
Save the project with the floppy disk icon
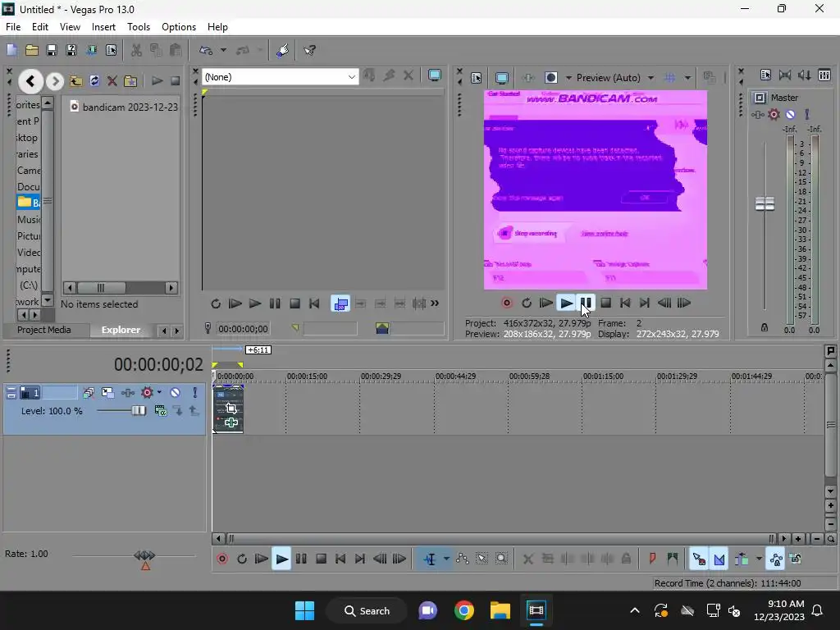[52, 50]
